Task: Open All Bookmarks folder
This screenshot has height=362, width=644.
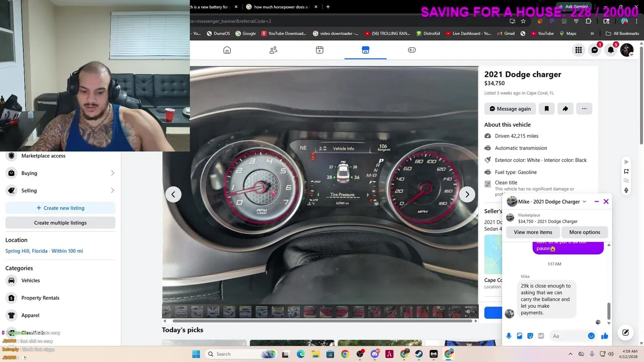Action: (x=622, y=34)
